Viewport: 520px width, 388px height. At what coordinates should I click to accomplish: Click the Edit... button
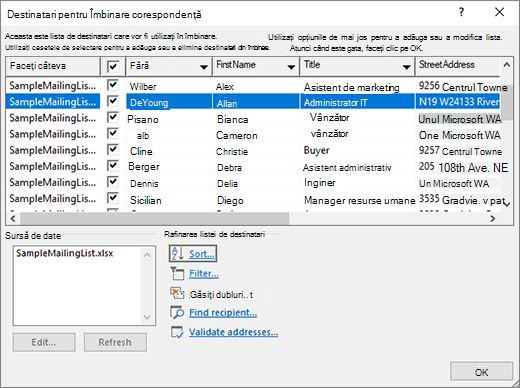(x=44, y=342)
